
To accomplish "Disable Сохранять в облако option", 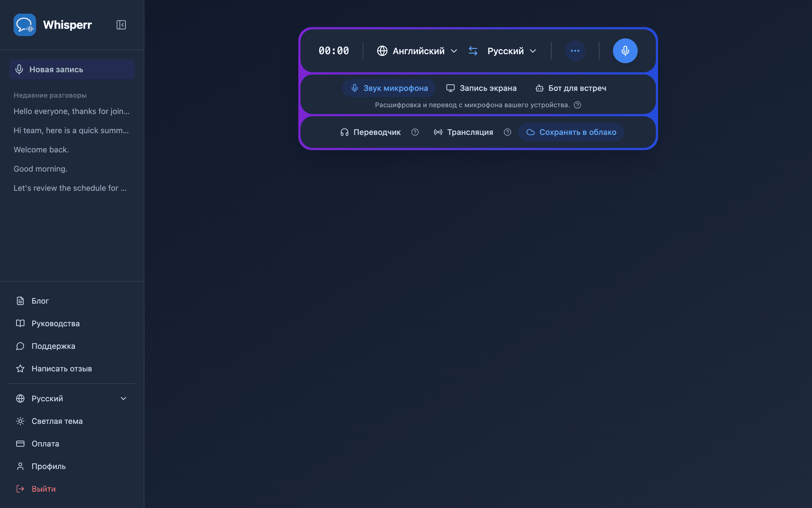I will coord(571,132).
